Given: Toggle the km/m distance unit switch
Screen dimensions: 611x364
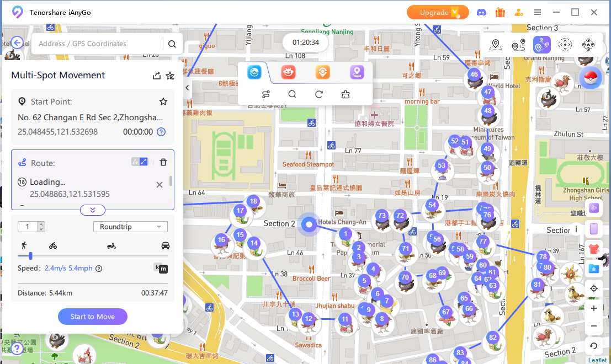Looking at the screenshot, I should (161, 269).
